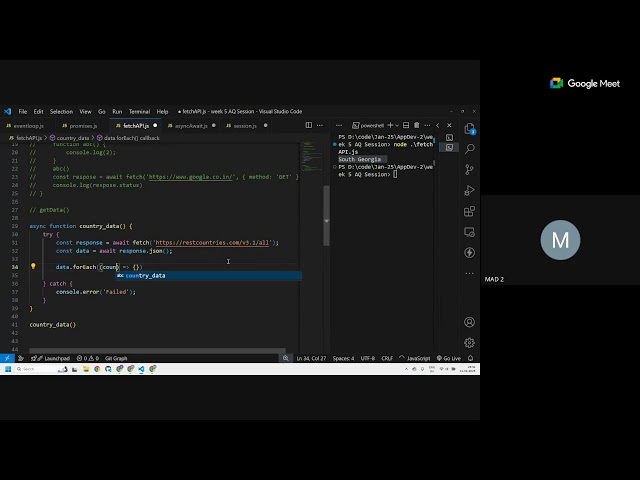Click the lightbulb code action icon
640x480 pixels.
(33, 267)
